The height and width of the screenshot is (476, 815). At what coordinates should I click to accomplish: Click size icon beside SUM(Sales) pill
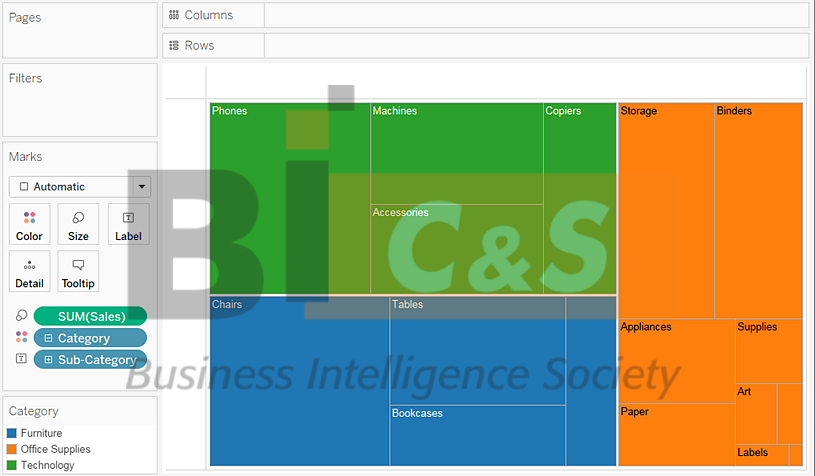coord(20,316)
